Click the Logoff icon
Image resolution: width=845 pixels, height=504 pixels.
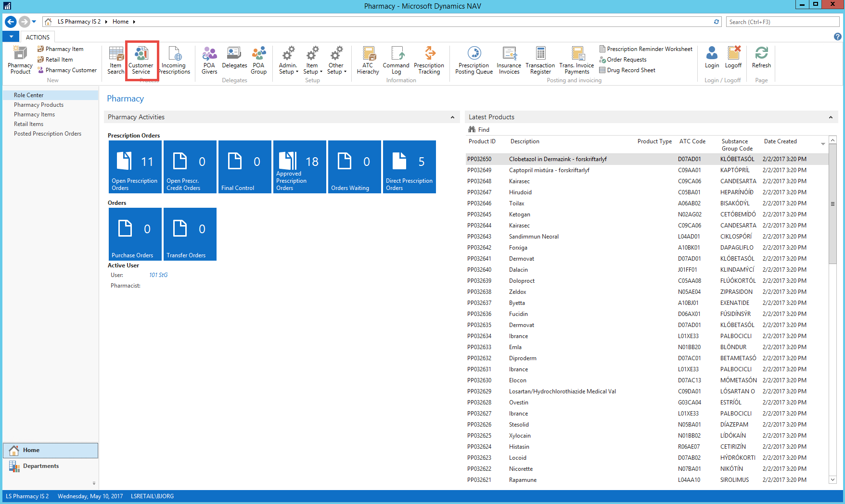733,58
